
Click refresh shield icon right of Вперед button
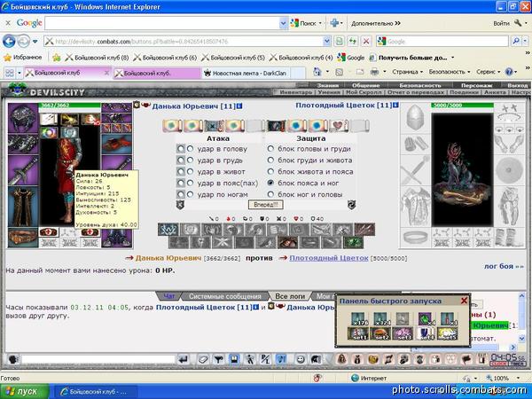pos(351,205)
